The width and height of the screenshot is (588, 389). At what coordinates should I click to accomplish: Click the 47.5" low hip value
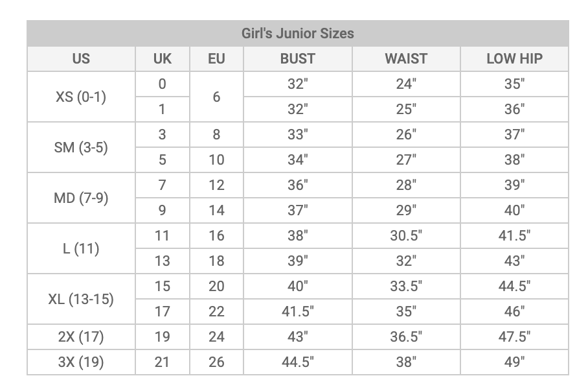pos(514,336)
